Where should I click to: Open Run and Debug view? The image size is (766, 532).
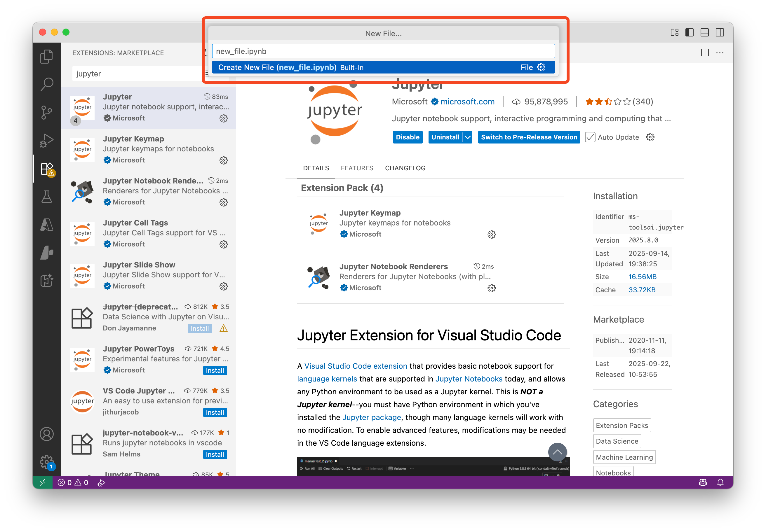[46, 140]
